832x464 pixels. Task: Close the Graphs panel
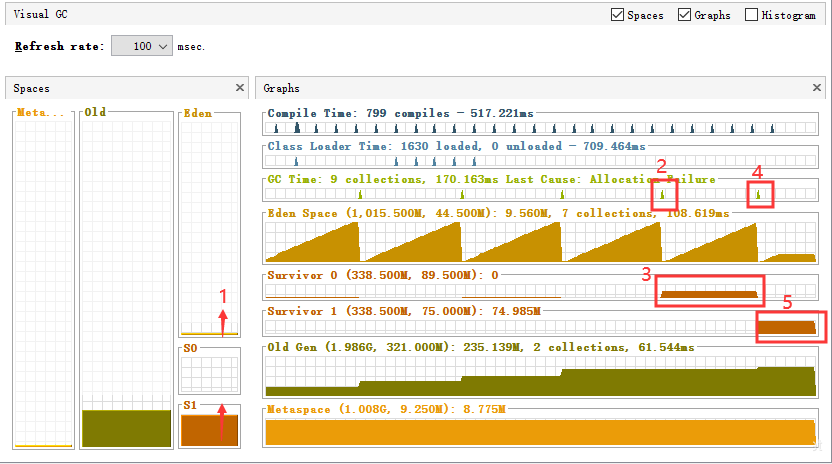point(817,88)
